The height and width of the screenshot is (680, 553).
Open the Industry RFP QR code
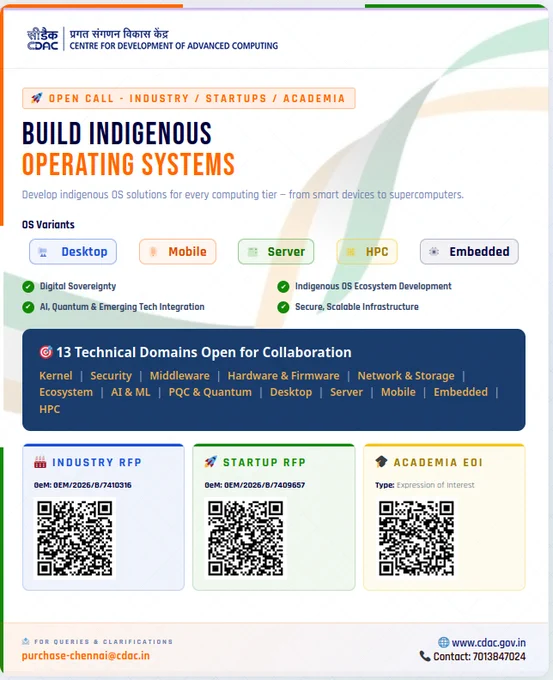75,538
